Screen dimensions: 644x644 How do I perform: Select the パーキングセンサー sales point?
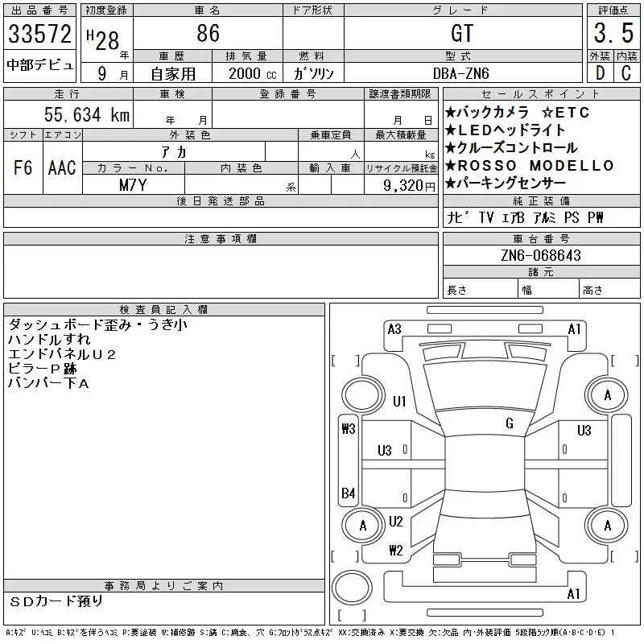point(506,184)
